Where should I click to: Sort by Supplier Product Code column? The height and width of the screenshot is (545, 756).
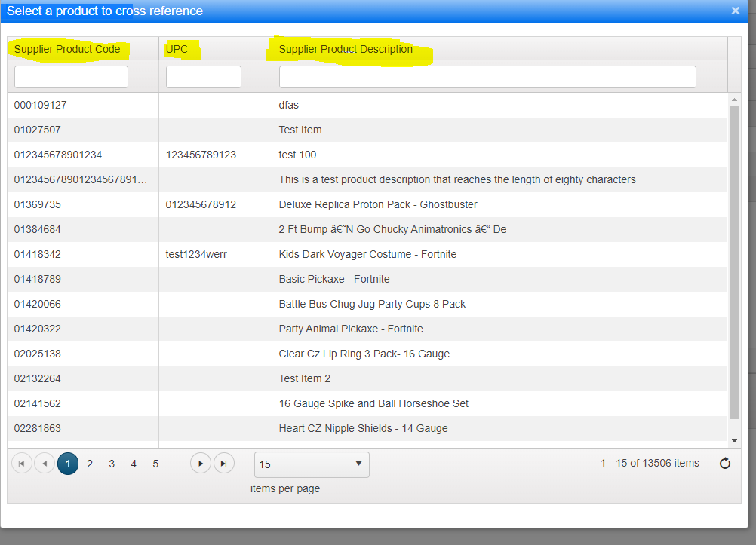[67, 49]
